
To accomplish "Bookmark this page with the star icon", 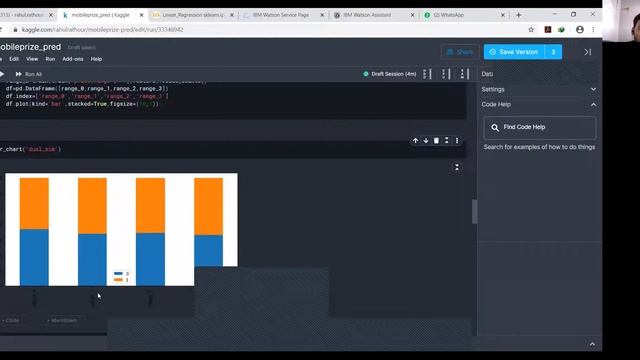I will [x=531, y=29].
